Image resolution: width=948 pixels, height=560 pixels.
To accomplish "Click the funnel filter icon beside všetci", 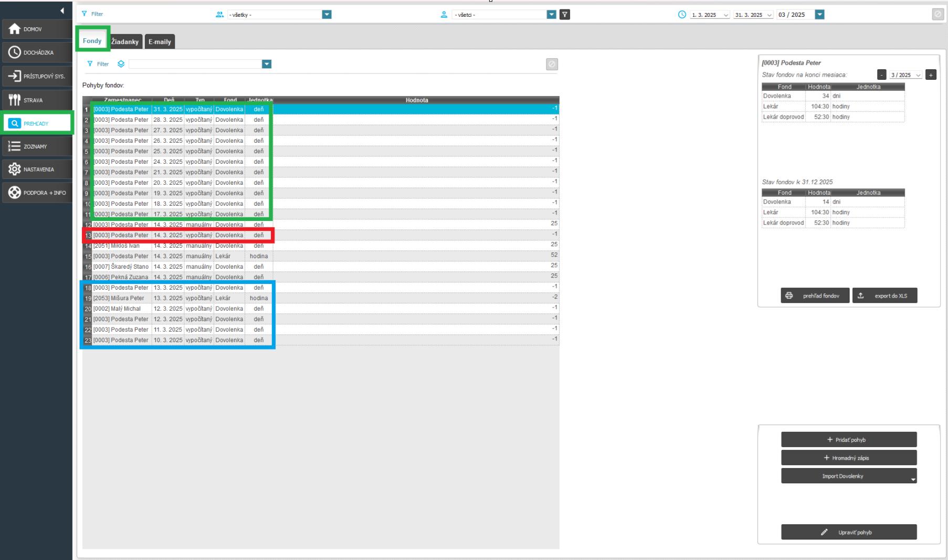I will tap(565, 15).
